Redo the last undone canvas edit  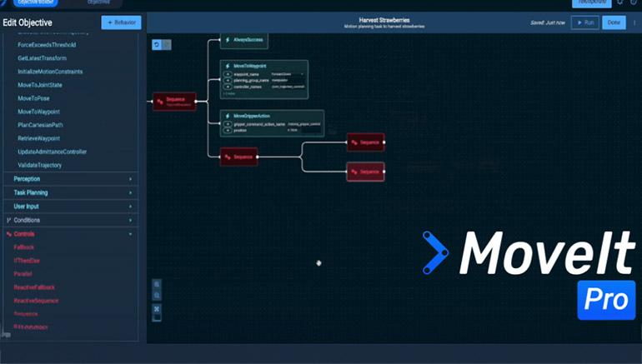pyautogui.click(x=167, y=45)
